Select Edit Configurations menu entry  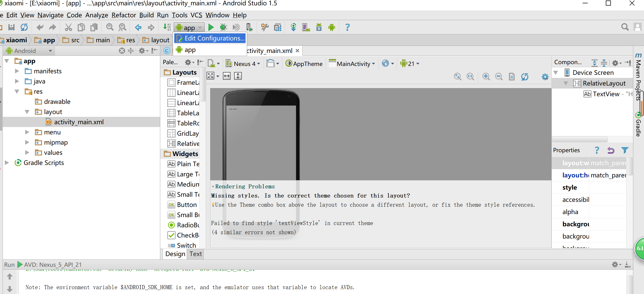click(210, 38)
